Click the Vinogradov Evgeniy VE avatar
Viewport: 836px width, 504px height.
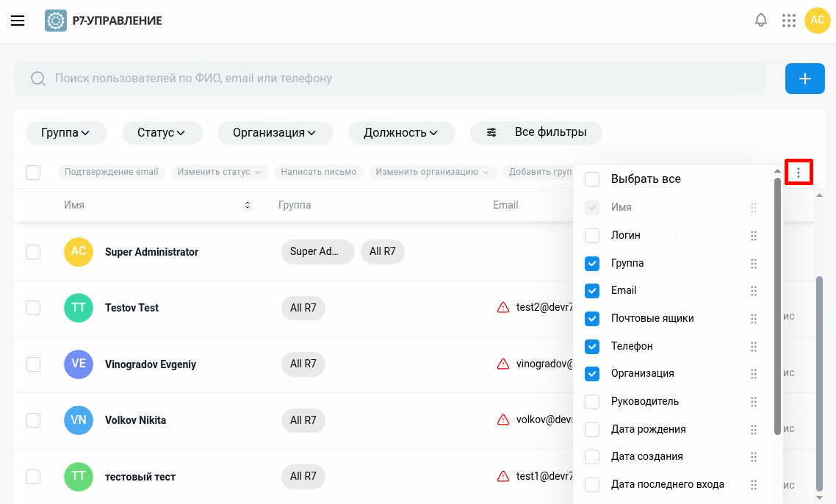(x=79, y=364)
